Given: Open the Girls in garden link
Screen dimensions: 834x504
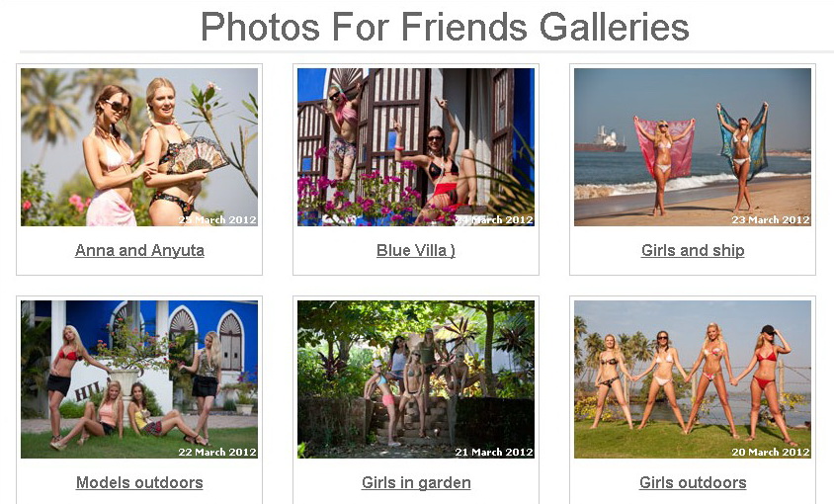Looking at the screenshot, I should coord(416,482).
